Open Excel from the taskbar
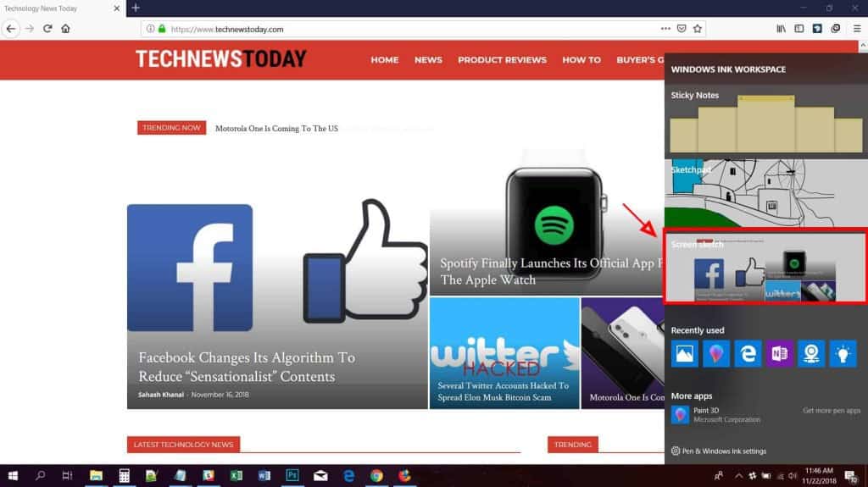The height and width of the screenshot is (487, 868). (236, 475)
